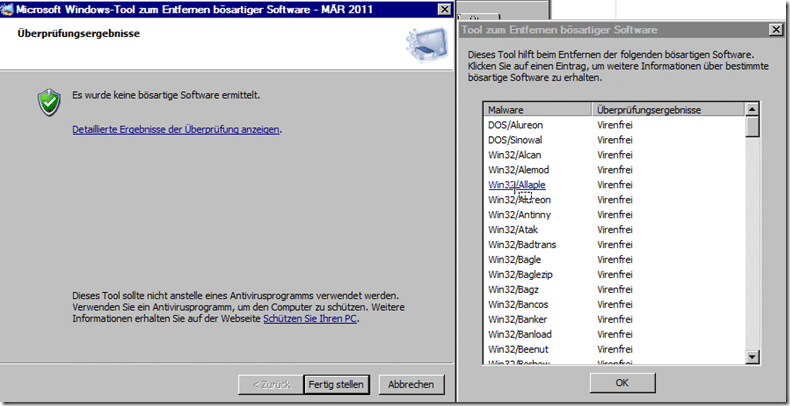The height and width of the screenshot is (406, 790).
Task: Open the Win32/Allaple entry link
Action: tap(516, 185)
